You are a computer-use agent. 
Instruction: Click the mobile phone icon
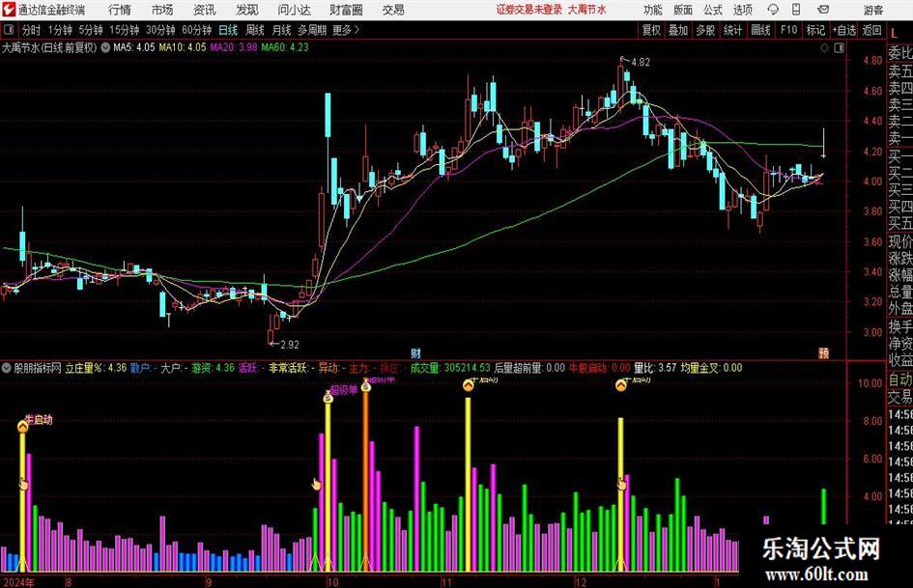click(x=796, y=10)
